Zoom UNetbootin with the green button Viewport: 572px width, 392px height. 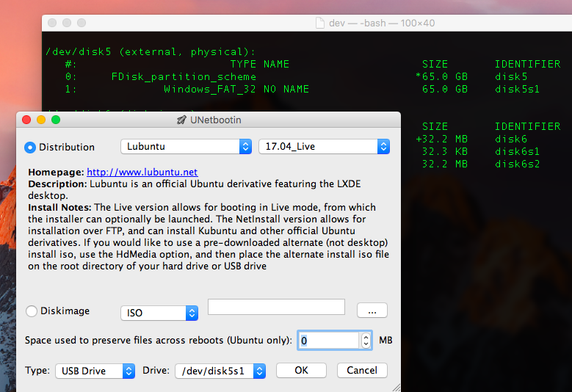[x=56, y=120]
